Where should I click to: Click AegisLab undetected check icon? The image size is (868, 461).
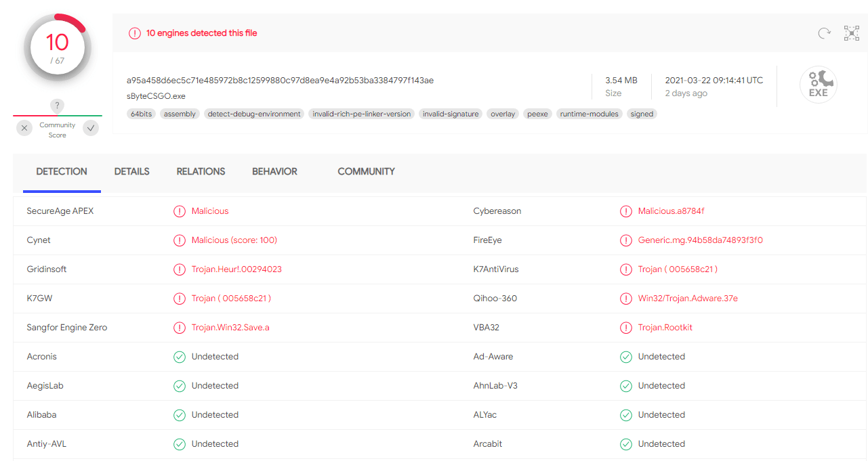click(180, 386)
